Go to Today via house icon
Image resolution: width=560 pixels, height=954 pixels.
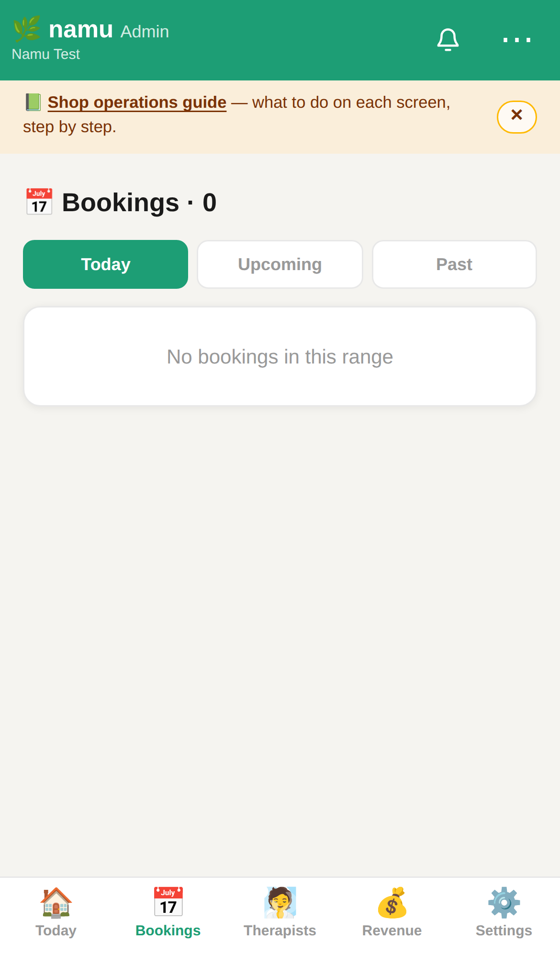click(56, 902)
